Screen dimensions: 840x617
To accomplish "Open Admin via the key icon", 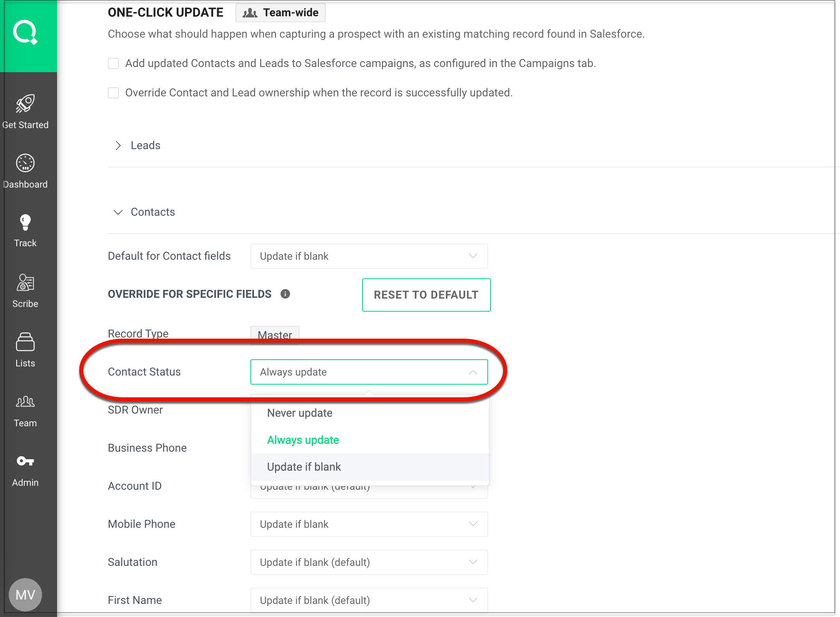I will pyautogui.click(x=25, y=461).
